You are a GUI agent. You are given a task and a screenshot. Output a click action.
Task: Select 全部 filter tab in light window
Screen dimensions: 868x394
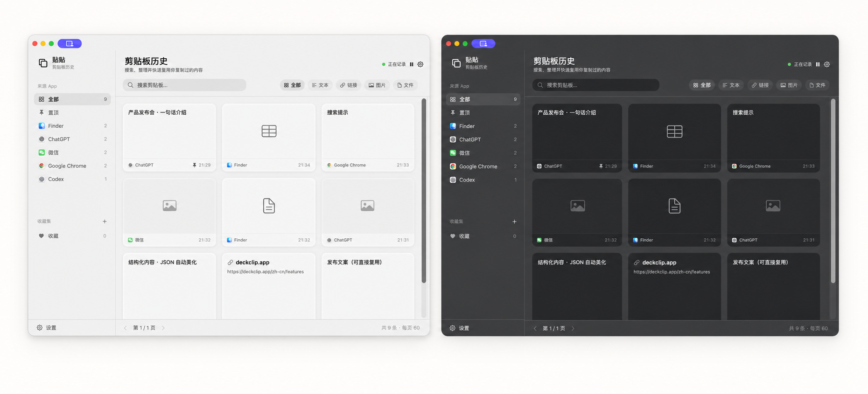[x=293, y=85]
